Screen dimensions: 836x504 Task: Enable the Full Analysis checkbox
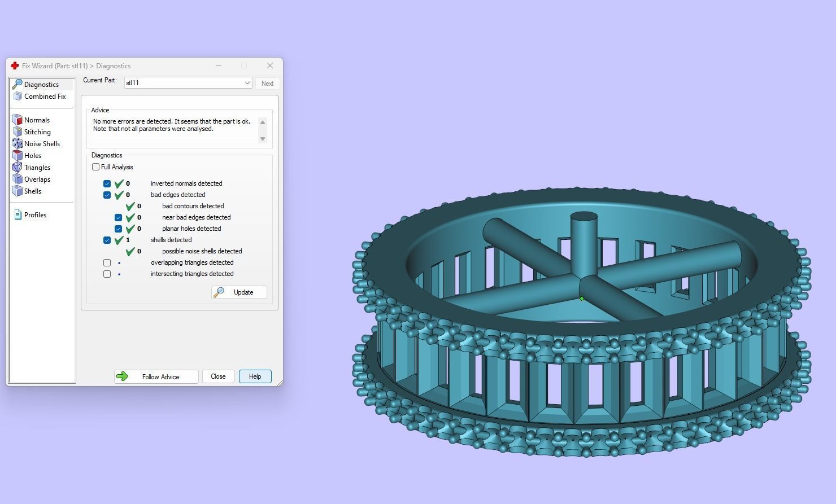coord(95,167)
